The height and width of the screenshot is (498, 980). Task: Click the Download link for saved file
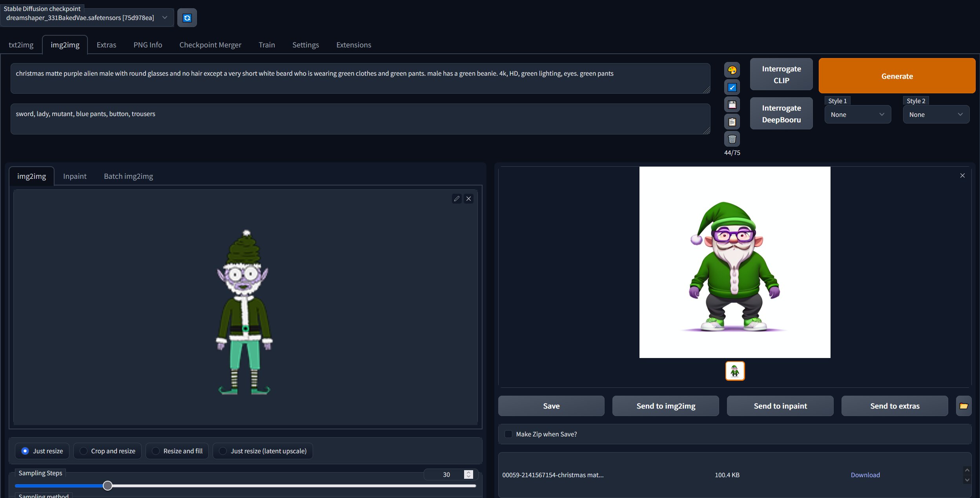tap(865, 475)
